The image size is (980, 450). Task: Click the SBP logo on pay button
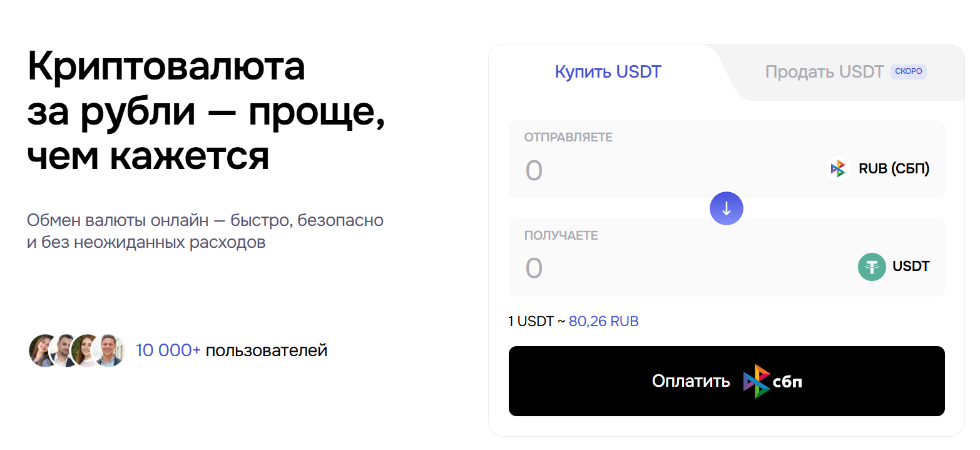click(x=772, y=381)
